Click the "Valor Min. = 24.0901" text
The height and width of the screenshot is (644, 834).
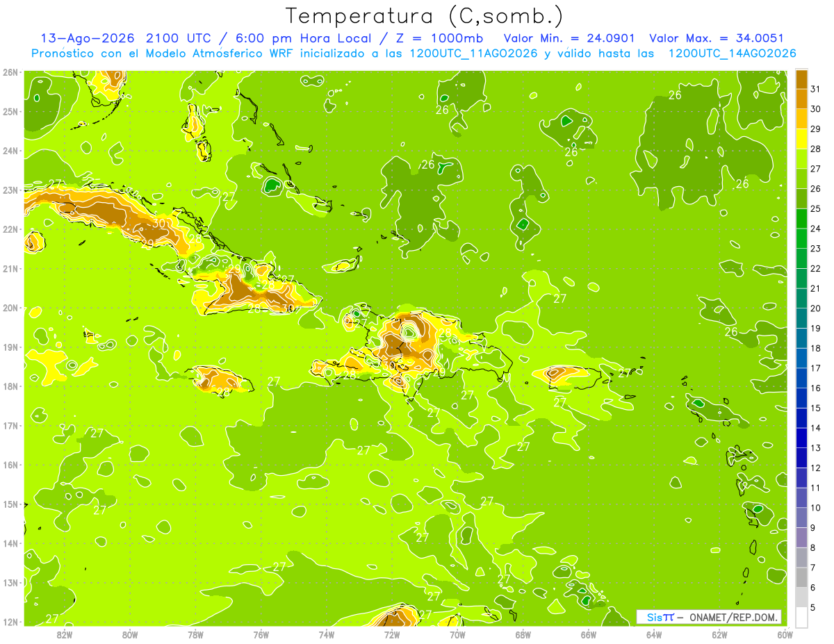569,38
